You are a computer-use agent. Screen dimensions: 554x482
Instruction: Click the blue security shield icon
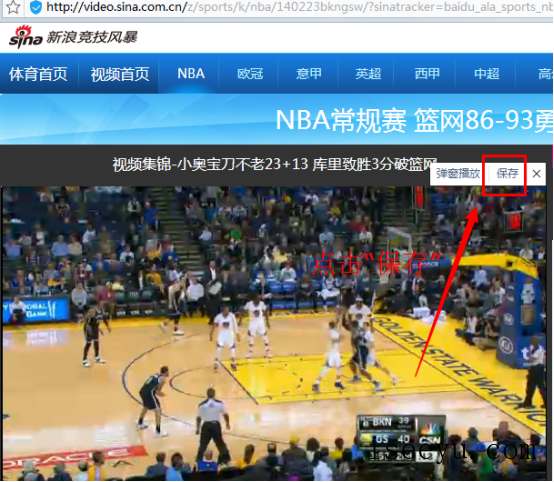pos(36,7)
